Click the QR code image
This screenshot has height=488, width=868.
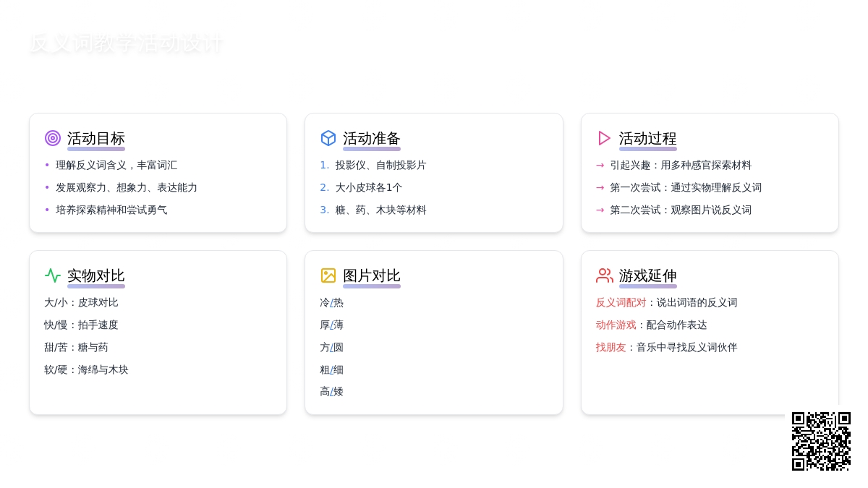pos(821,441)
